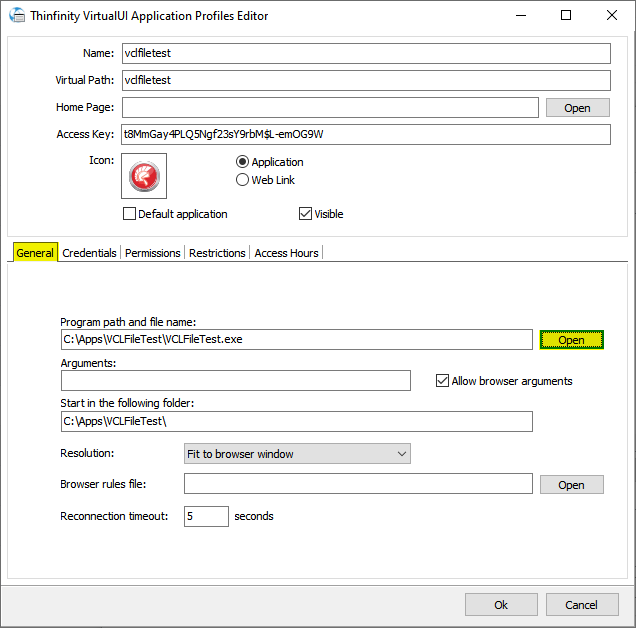Click the Start in the following folder field
This screenshot has height=628, width=636.
297,422
